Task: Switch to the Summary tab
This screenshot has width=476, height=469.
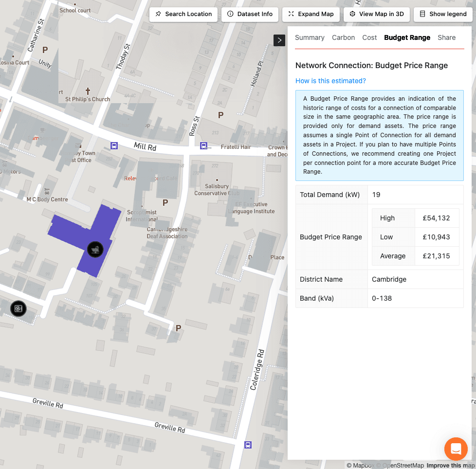Action: tap(310, 37)
